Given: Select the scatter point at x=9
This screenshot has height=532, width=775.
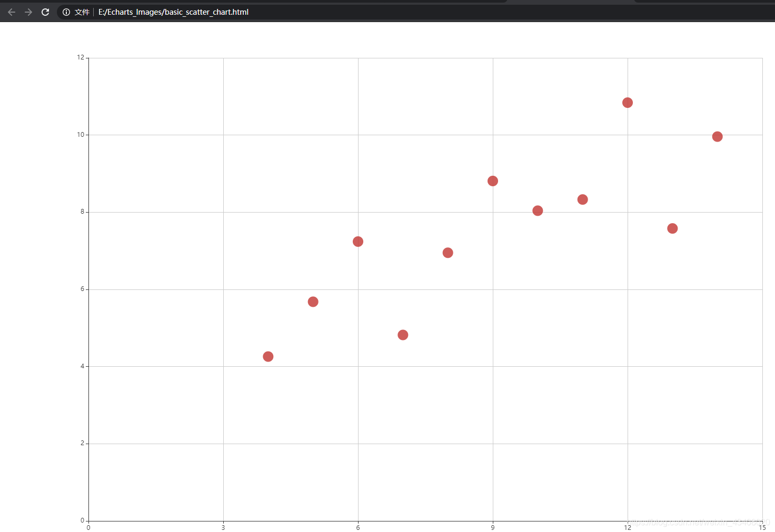Looking at the screenshot, I should 493,181.
